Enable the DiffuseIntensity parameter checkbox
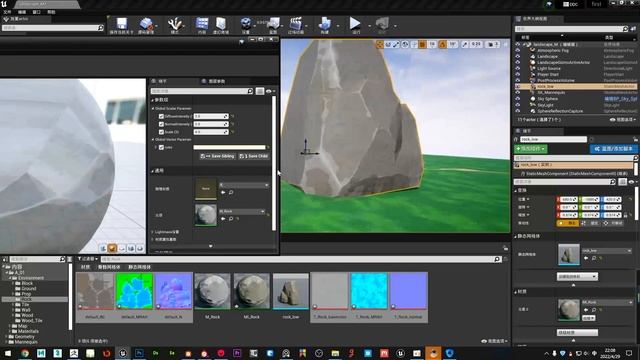The image size is (640, 360). coord(161,116)
